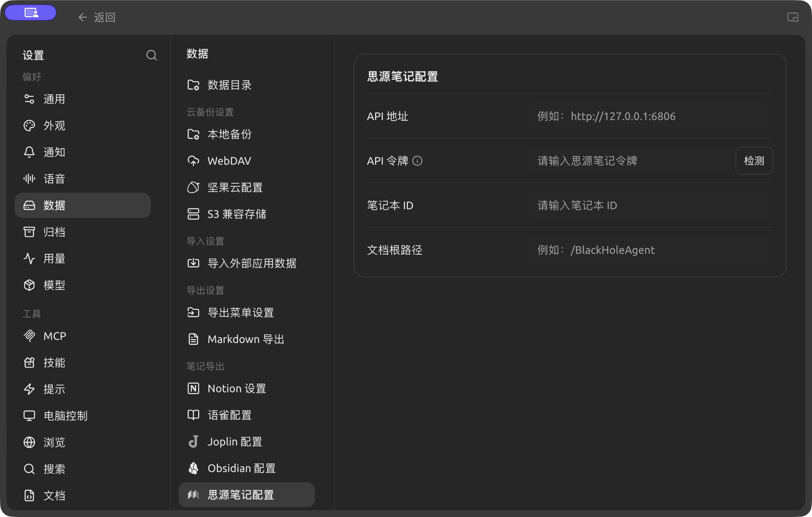
Task: Open 语雀配置 settings
Action: [247, 415]
